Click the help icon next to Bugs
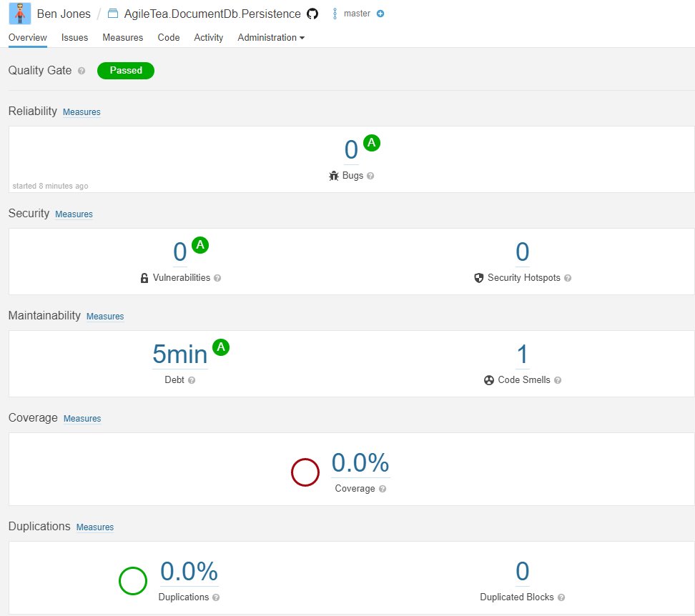 pos(370,176)
